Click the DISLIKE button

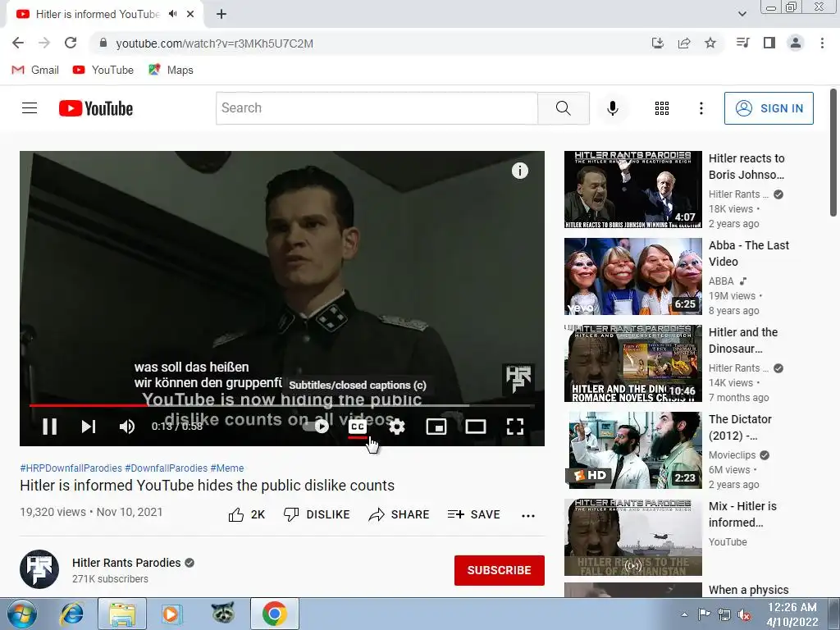click(x=316, y=514)
